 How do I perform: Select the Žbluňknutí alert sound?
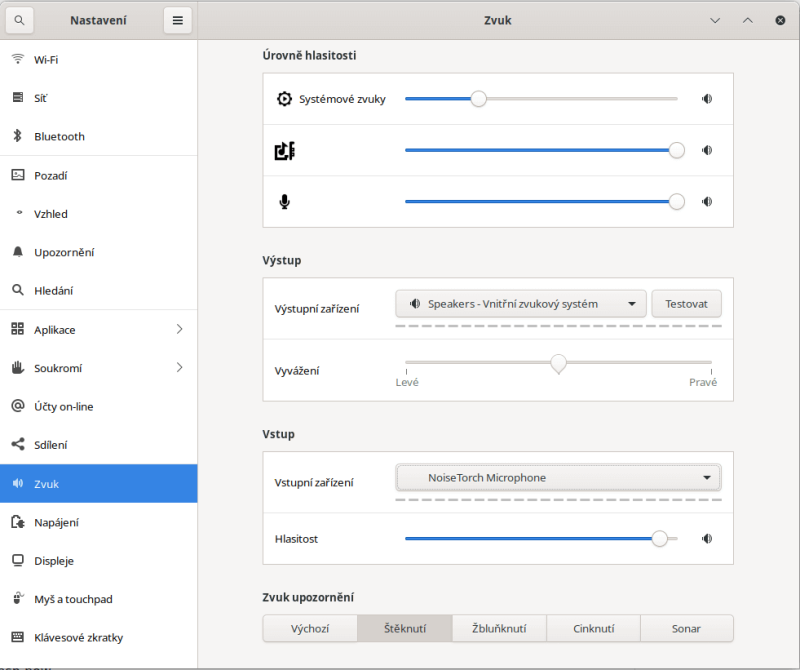point(499,629)
